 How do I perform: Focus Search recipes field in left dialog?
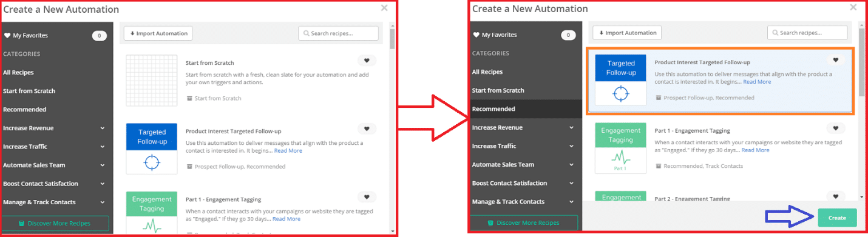point(338,33)
